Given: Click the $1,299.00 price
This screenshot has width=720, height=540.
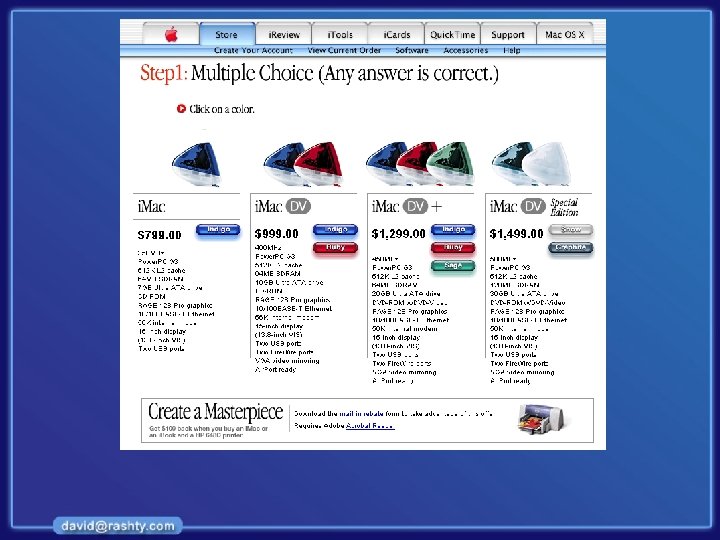Looking at the screenshot, I should tap(399, 234).
